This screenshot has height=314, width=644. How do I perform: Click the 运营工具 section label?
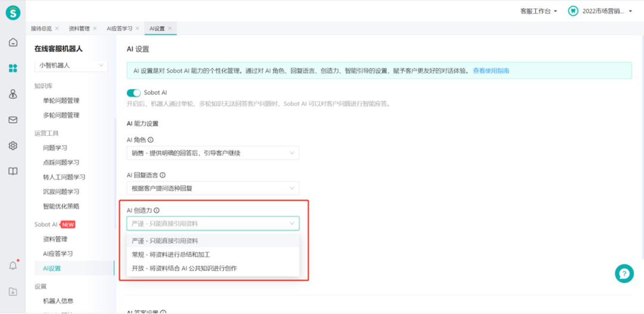pos(47,133)
